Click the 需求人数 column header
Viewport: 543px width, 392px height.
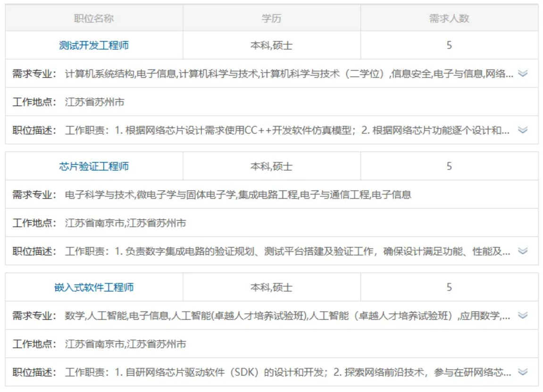click(449, 18)
